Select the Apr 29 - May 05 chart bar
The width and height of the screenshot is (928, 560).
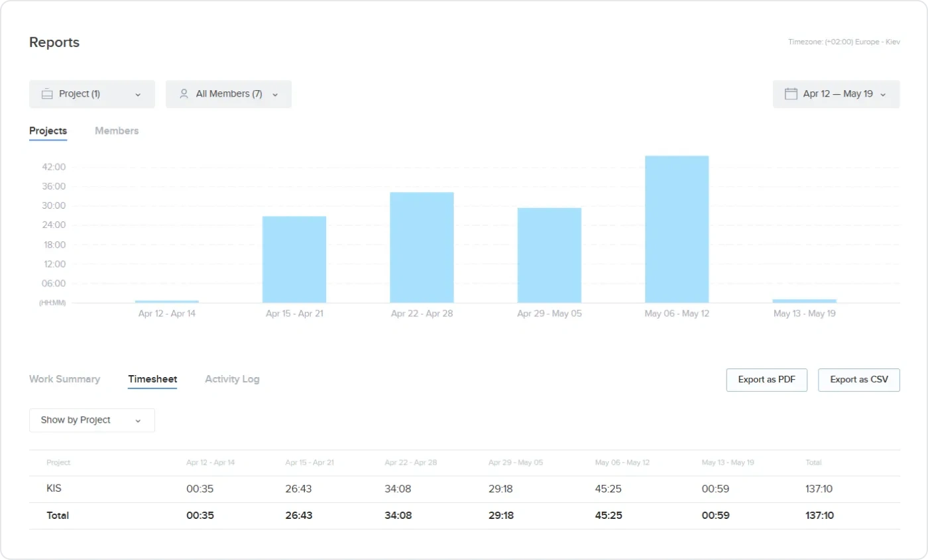coord(550,256)
